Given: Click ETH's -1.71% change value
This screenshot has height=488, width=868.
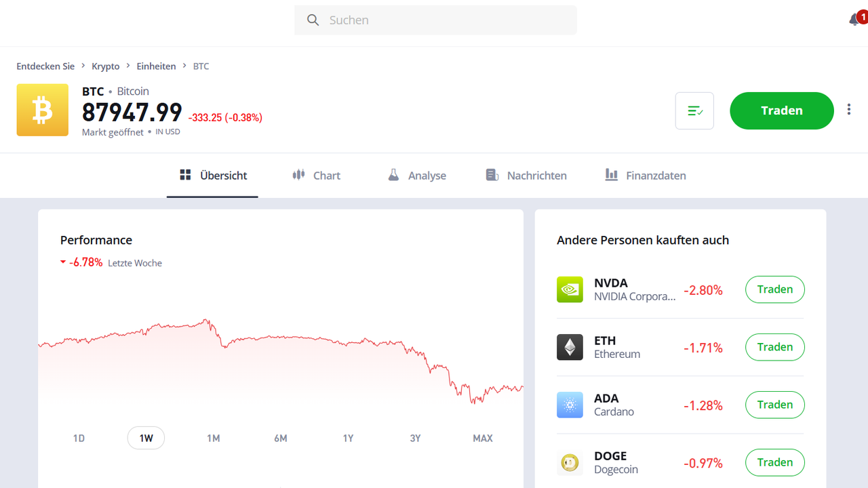Looking at the screenshot, I should (703, 348).
